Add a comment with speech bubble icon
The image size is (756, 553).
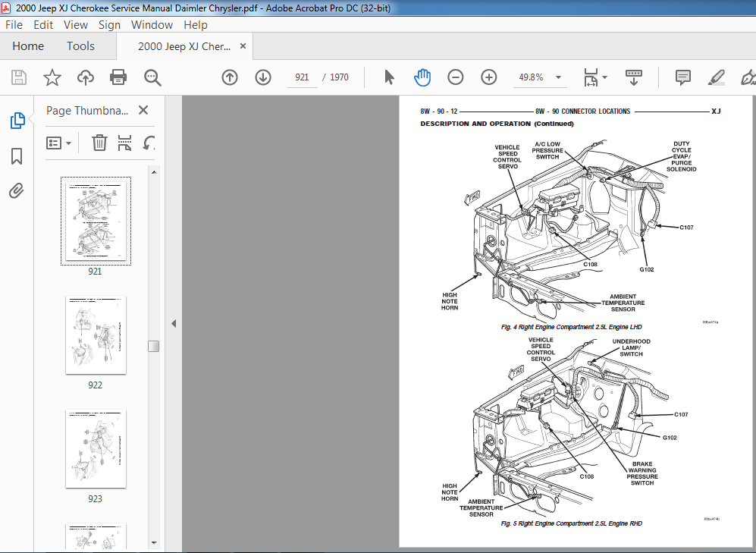coord(682,77)
